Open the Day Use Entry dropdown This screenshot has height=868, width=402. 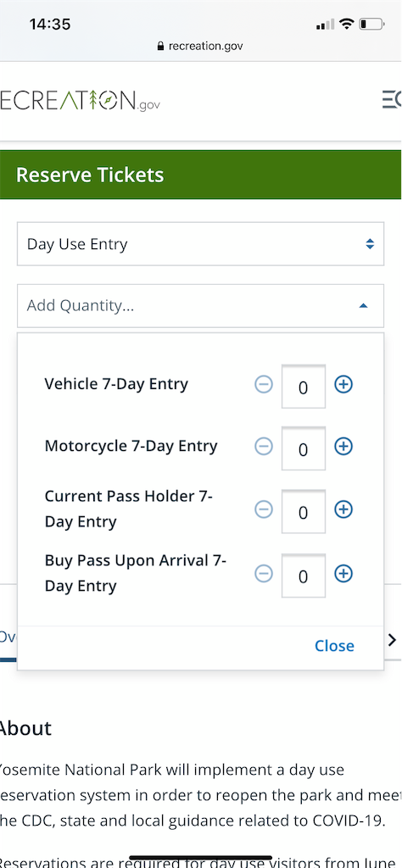200,244
